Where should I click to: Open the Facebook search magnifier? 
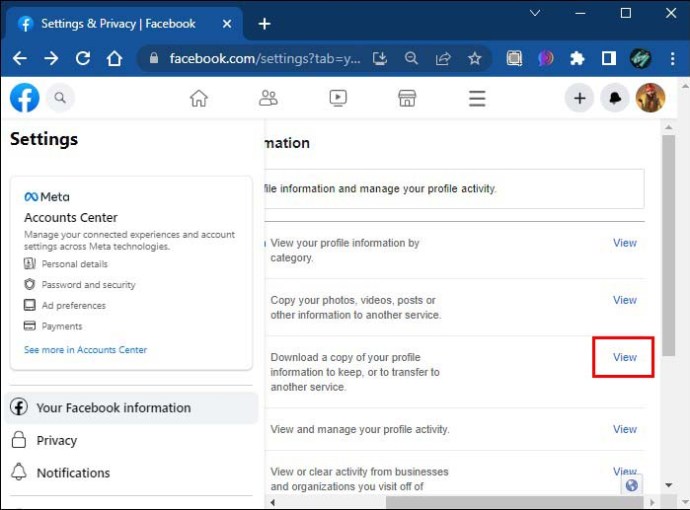pyautogui.click(x=60, y=97)
